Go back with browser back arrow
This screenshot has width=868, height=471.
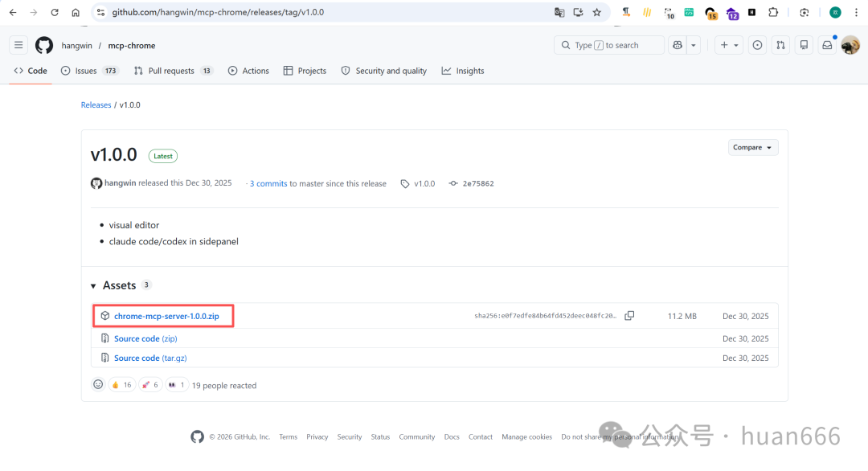tap(13, 12)
